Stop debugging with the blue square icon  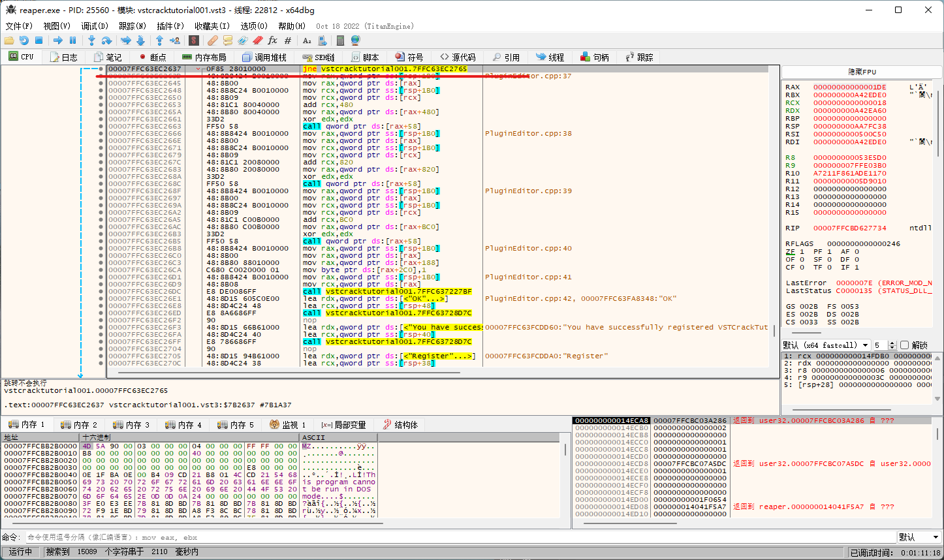click(x=39, y=40)
